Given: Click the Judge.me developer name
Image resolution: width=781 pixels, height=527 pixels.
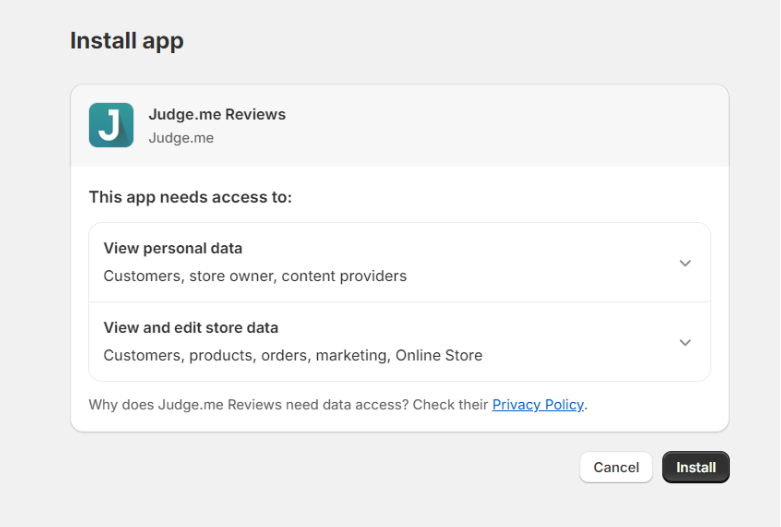Looking at the screenshot, I should coord(181,138).
